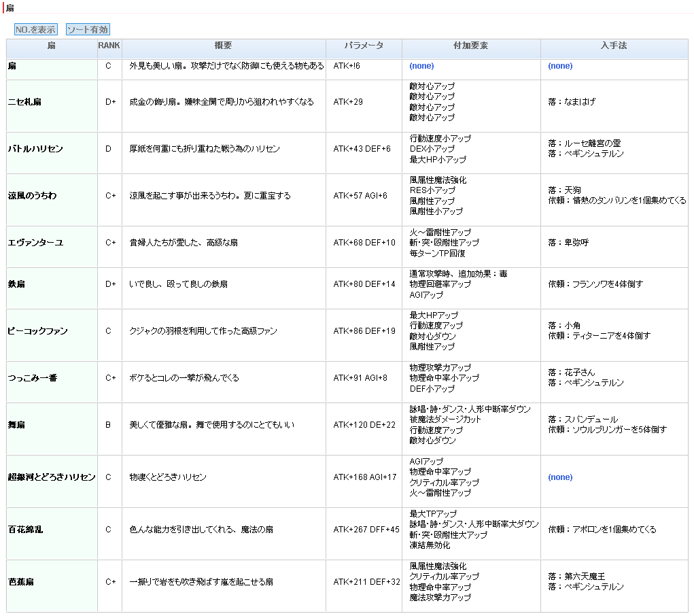Viewport: 694px width, 616px height.
Task: Open the (none) link in 超銀河とどろきハリセン row
Action: (x=560, y=477)
